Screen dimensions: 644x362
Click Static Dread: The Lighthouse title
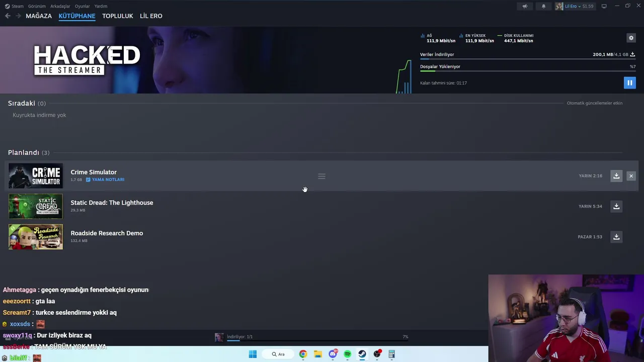112,203
